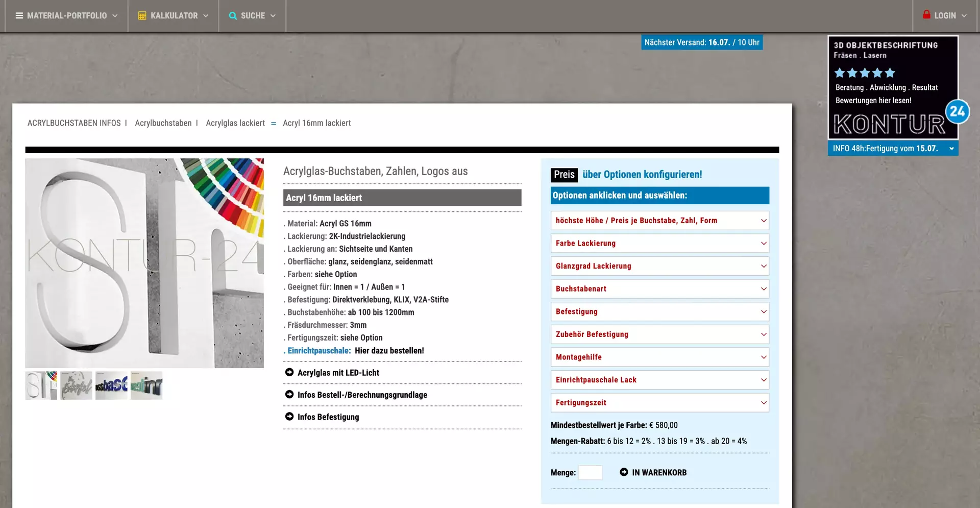Open Acrylglas mit LED-Licht info
Screen dimensions: 980x508
338,373
